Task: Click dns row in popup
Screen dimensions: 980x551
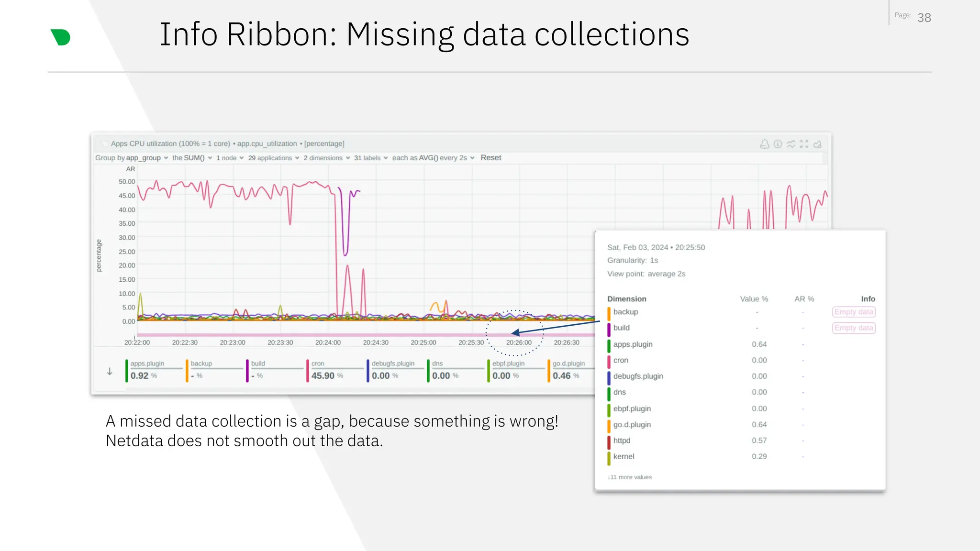Action: coord(741,392)
